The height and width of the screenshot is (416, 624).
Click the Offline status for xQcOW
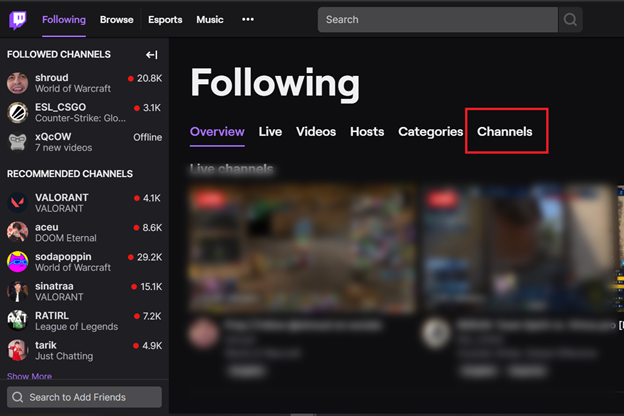[148, 137]
